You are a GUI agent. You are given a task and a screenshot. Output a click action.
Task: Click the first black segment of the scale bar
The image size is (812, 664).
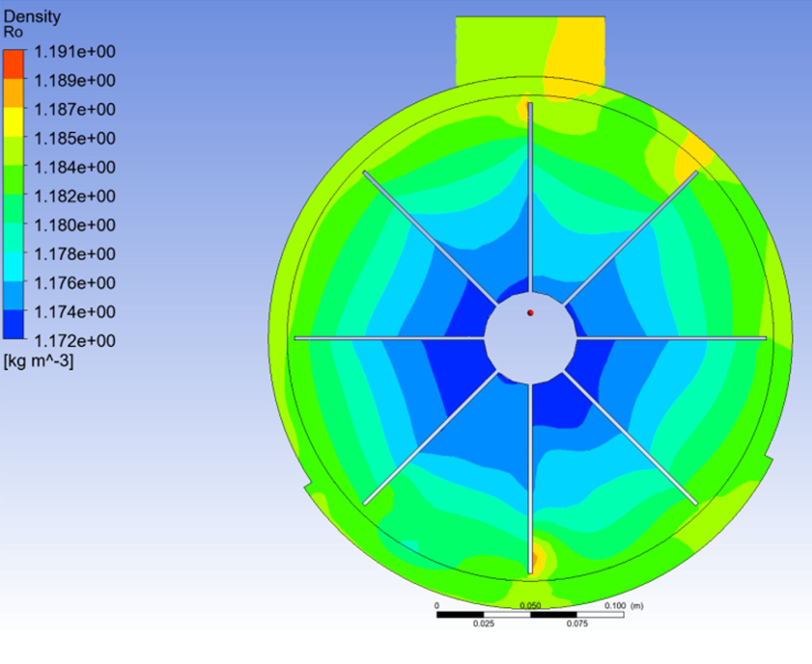pyautogui.click(x=460, y=615)
